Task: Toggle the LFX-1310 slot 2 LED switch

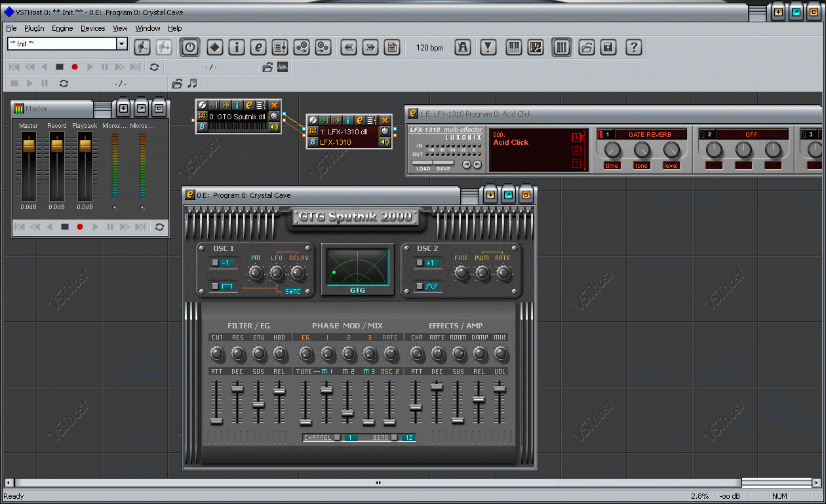Action: pos(703,134)
